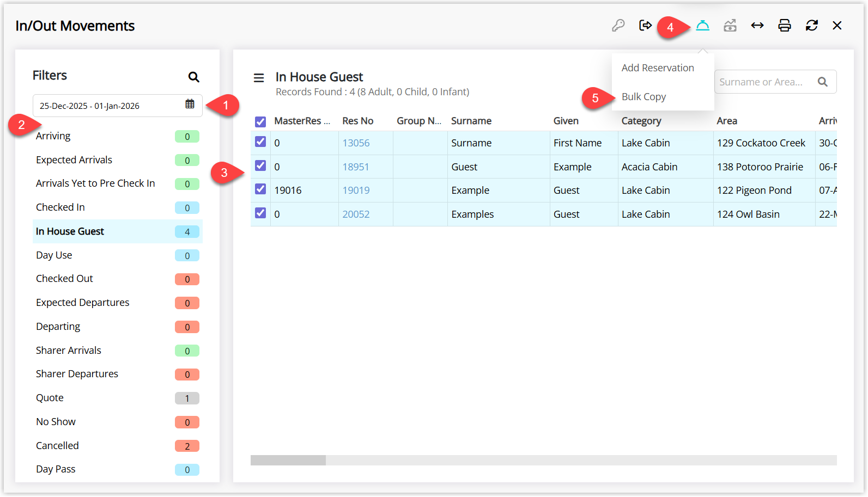Select the Day Use filter
Viewport: 868px width, 497px height.
pos(118,255)
